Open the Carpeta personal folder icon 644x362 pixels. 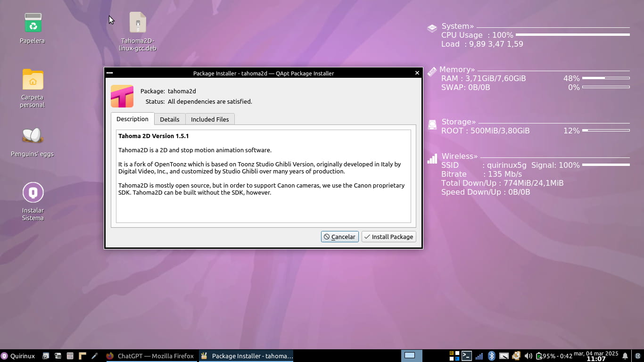click(33, 79)
